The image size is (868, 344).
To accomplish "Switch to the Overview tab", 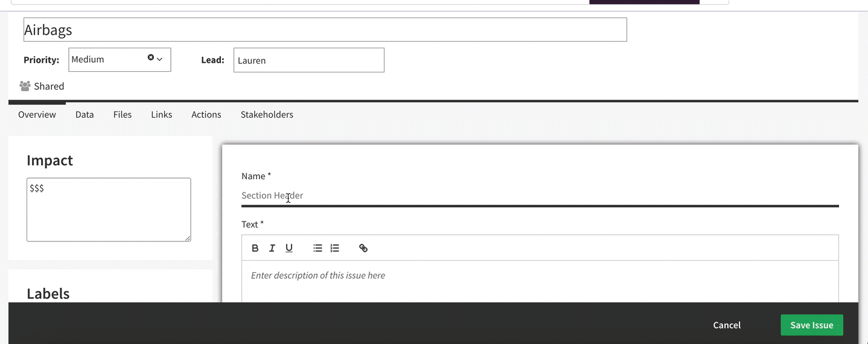I will (x=37, y=115).
